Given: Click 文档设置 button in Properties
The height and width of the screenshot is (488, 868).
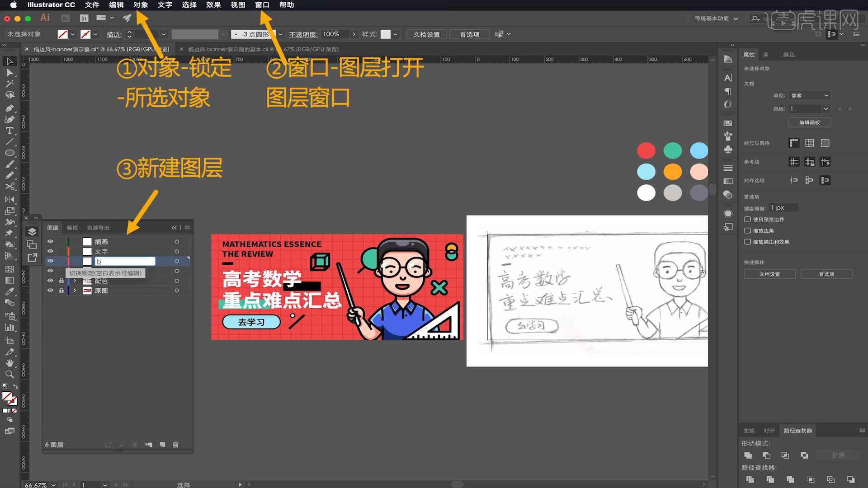Looking at the screenshot, I should [769, 274].
